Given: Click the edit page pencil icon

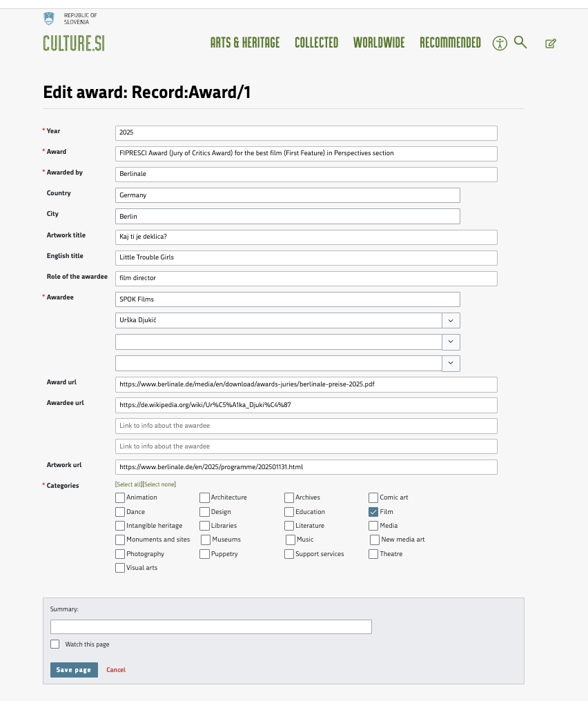Looking at the screenshot, I should click(x=551, y=43).
